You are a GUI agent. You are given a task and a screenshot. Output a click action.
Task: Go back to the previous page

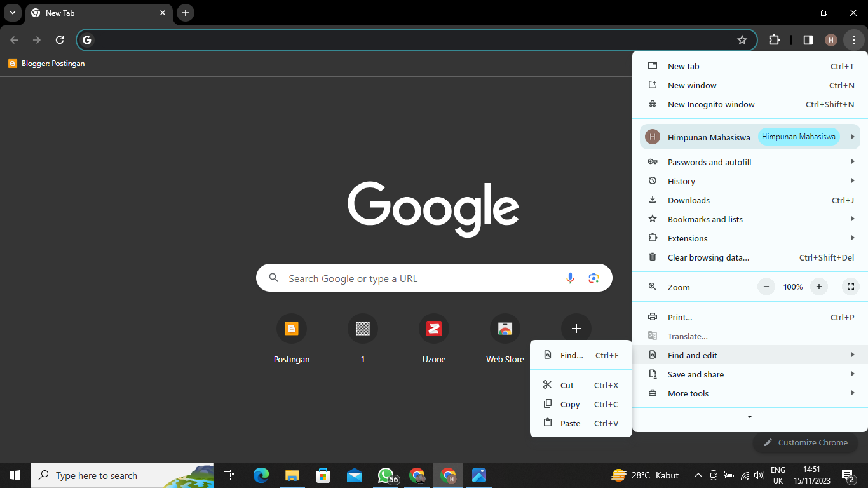[x=14, y=40]
